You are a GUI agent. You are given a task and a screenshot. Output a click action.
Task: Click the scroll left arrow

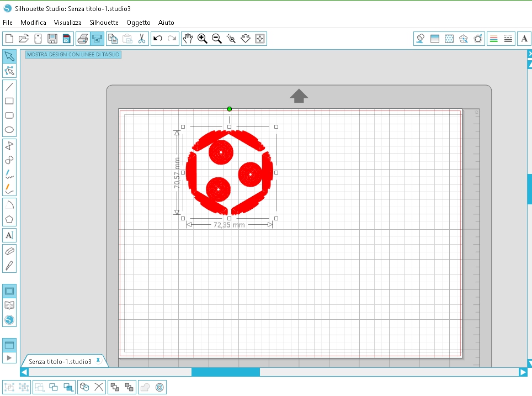[24, 372]
